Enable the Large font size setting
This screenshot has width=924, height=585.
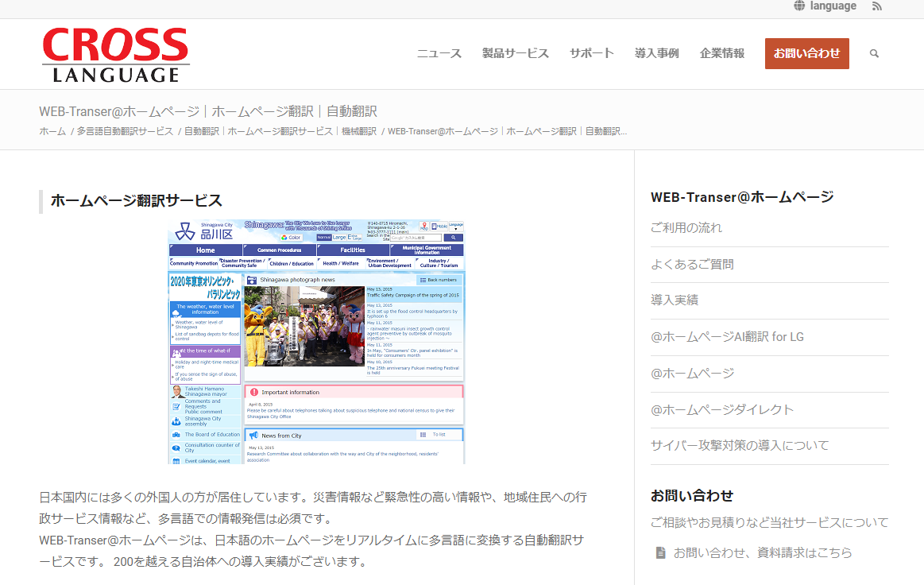coord(338,238)
